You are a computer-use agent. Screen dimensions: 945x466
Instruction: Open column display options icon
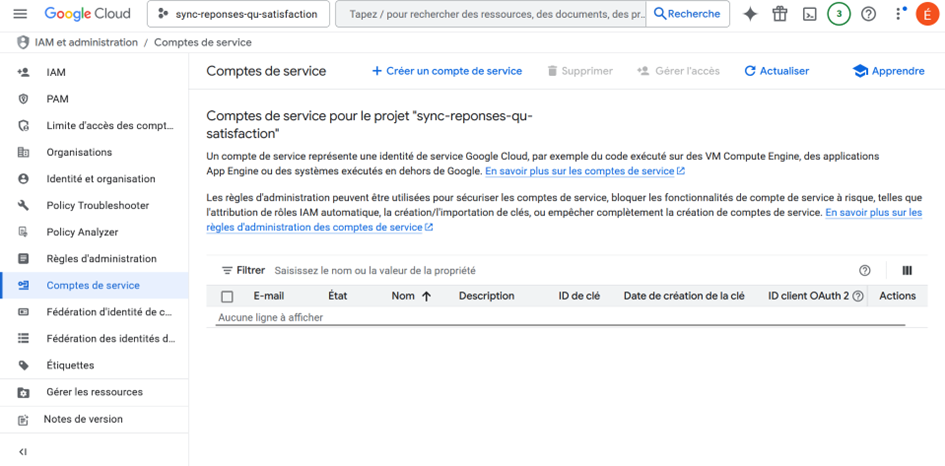click(907, 271)
